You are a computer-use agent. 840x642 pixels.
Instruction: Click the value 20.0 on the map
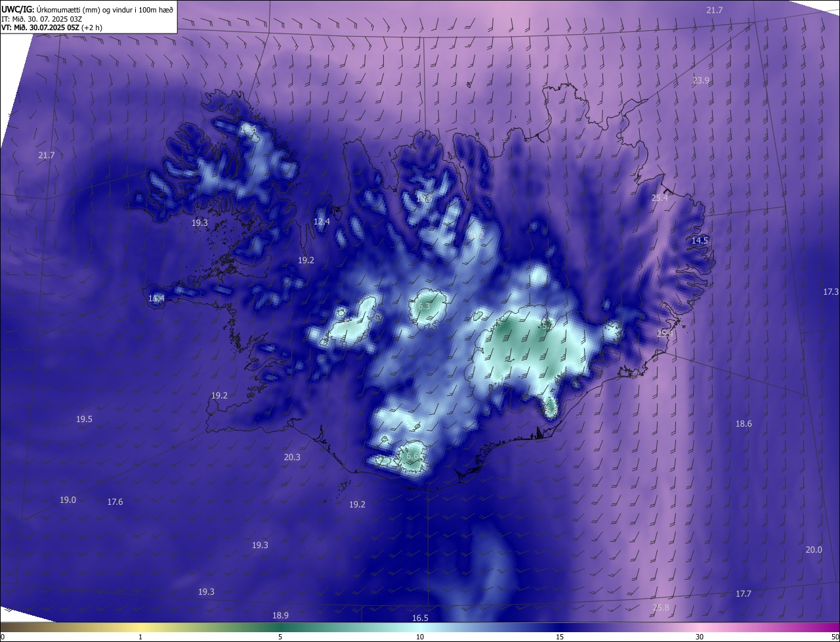click(x=814, y=549)
